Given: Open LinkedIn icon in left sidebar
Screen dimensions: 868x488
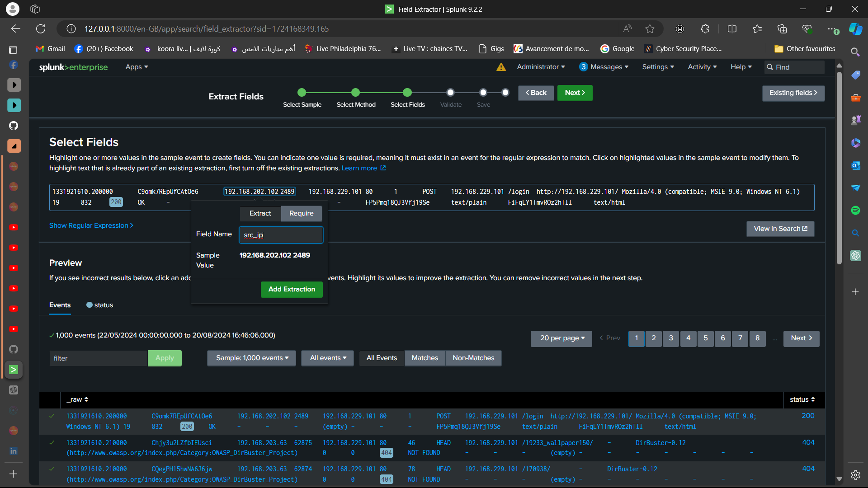Looking at the screenshot, I should tap(14, 451).
